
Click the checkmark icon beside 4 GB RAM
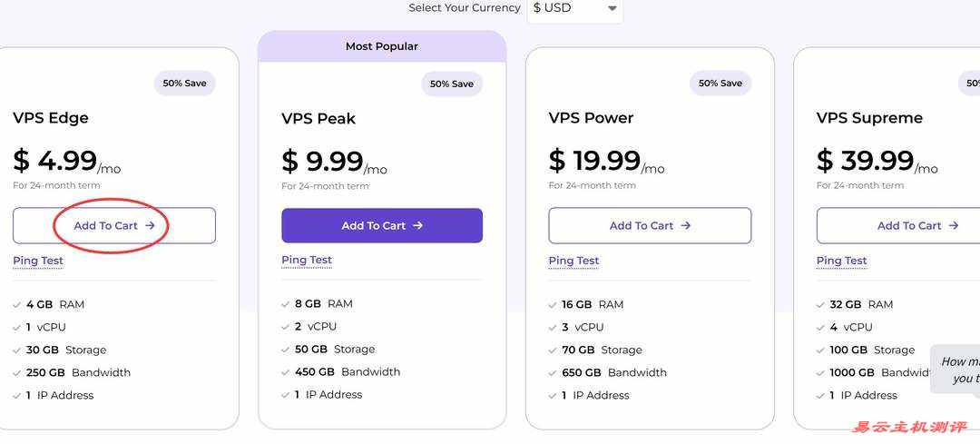coord(17,305)
